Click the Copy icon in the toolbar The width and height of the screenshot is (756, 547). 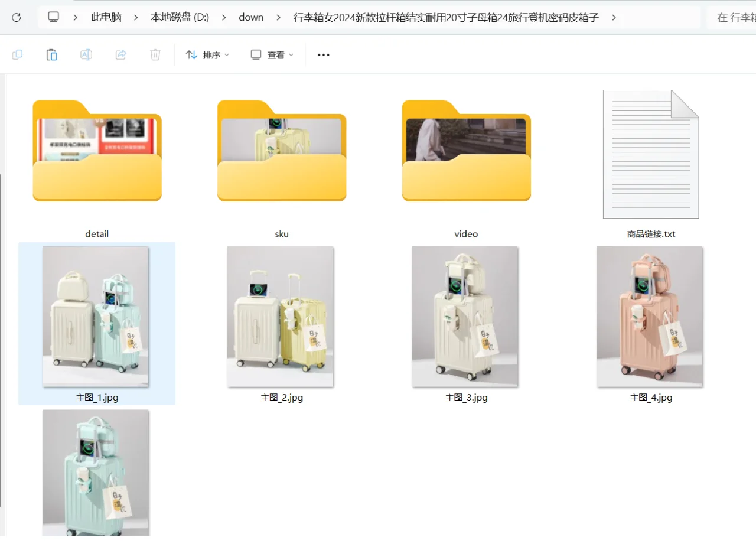point(17,54)
